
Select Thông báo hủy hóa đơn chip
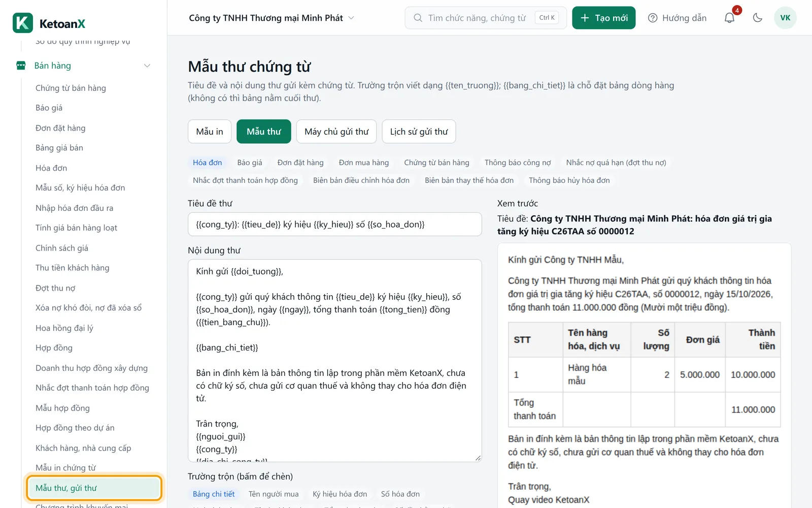pos(569,180)
